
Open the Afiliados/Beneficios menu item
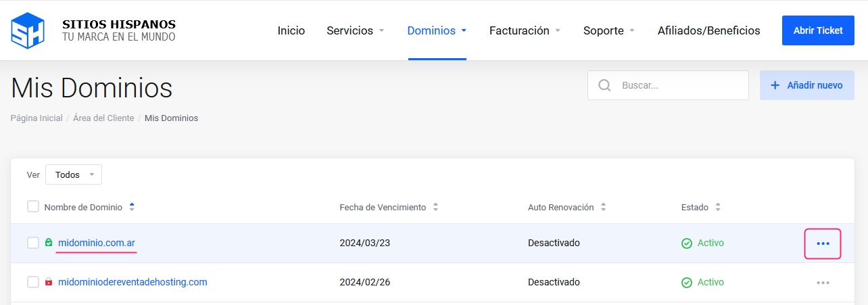tap(708, 30)
